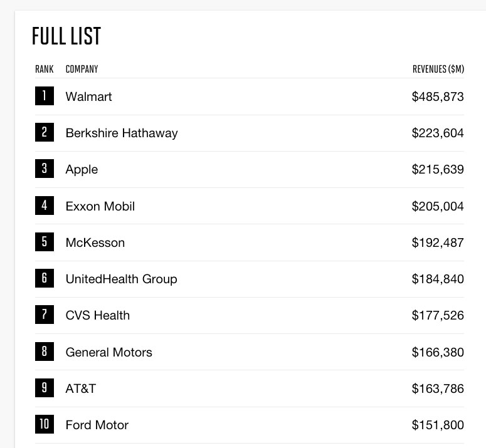Open the Exxon Mobil listing
Image resolution: width=486 pixels, height=448 pixels.
pos(100,206)
